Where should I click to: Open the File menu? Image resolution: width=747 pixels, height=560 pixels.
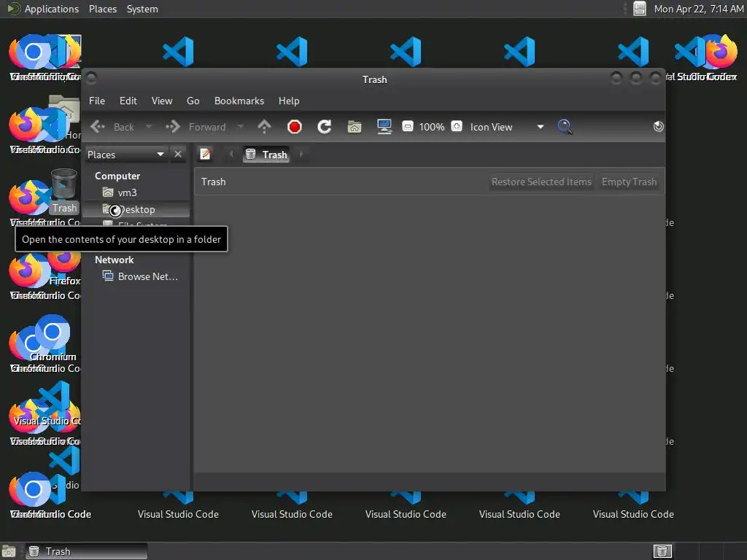[x=97, y=101]
